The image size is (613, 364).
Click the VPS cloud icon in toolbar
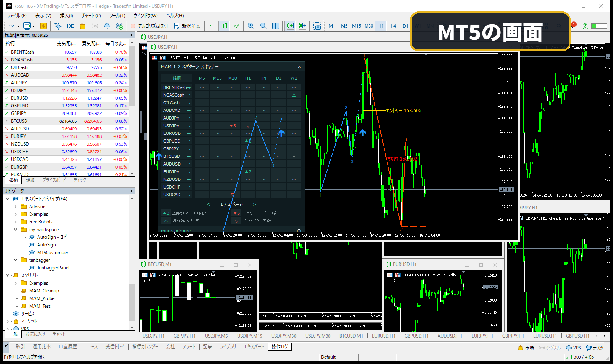pos(107,26)
